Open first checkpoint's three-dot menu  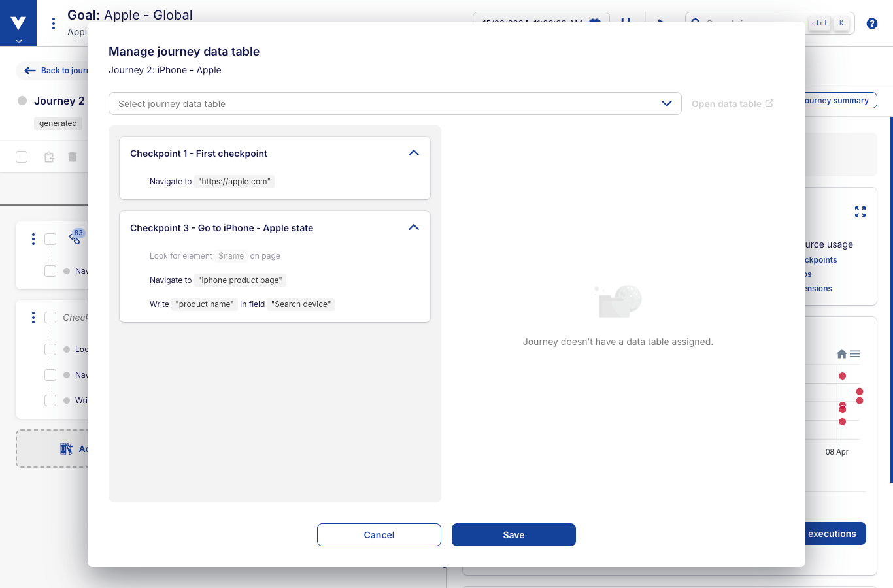(33, 239)
